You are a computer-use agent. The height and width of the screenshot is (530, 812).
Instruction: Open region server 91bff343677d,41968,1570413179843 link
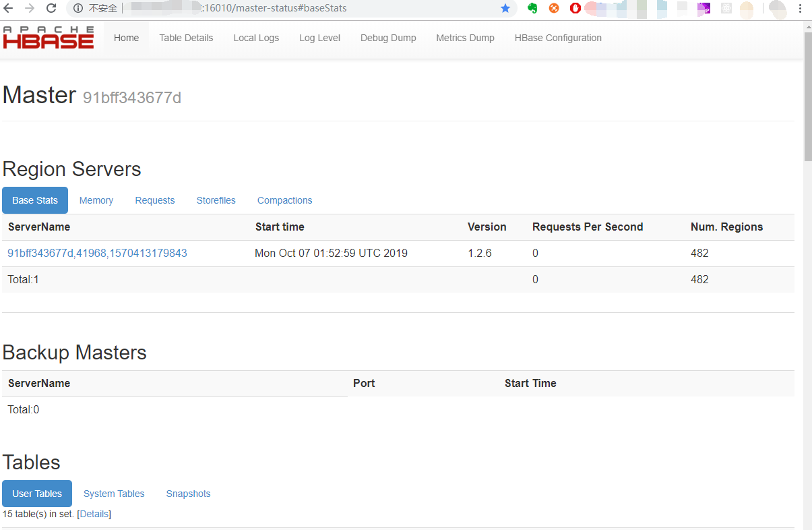click(97, 254)
